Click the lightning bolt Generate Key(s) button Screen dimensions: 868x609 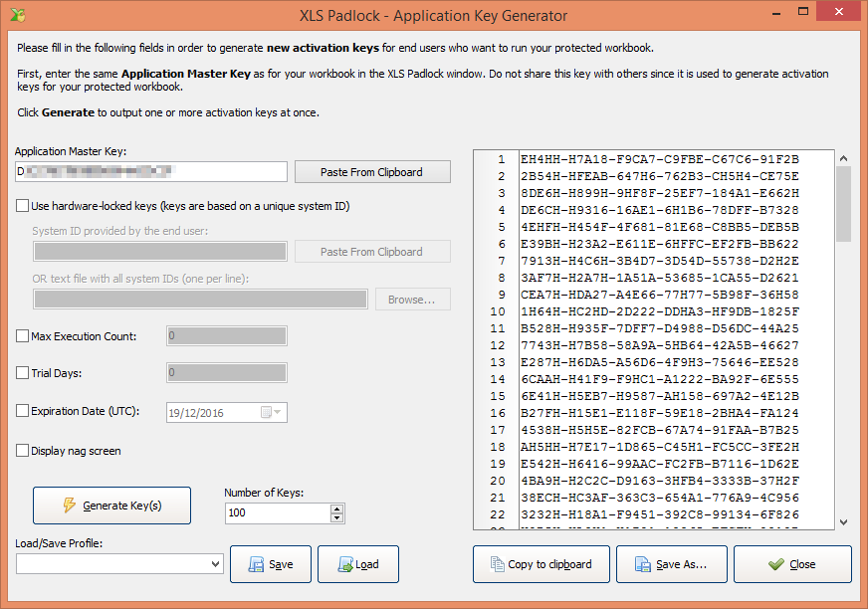pyautogui.click(x=111, y=506)
